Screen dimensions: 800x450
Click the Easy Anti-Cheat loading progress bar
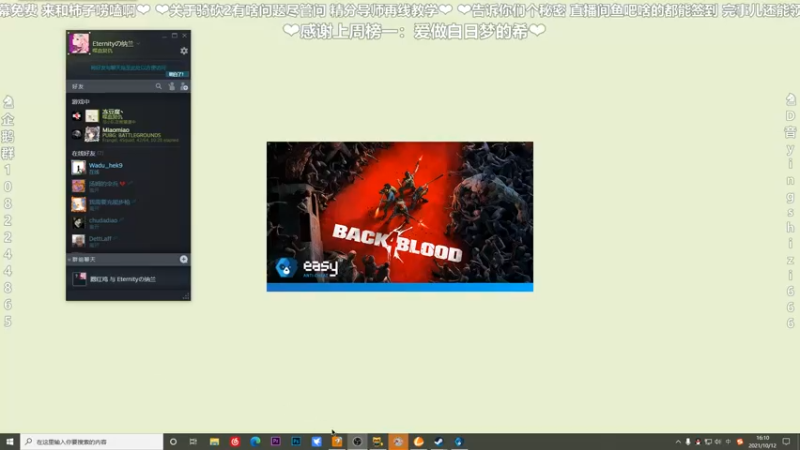pyautogui.click(x=399, y=288)
